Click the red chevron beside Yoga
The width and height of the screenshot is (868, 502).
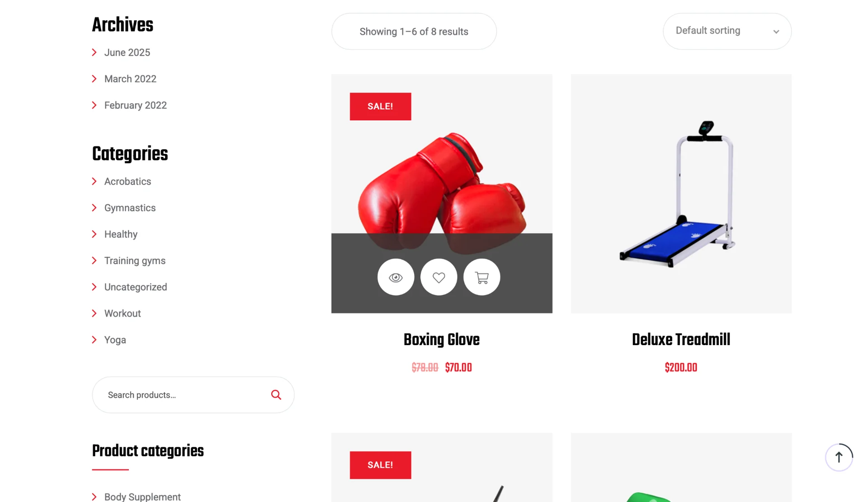pos(94,340)
